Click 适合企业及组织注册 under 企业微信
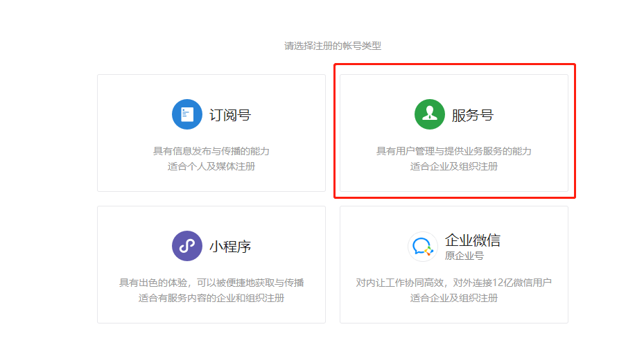The image size is (644, 363). [454, 298]
